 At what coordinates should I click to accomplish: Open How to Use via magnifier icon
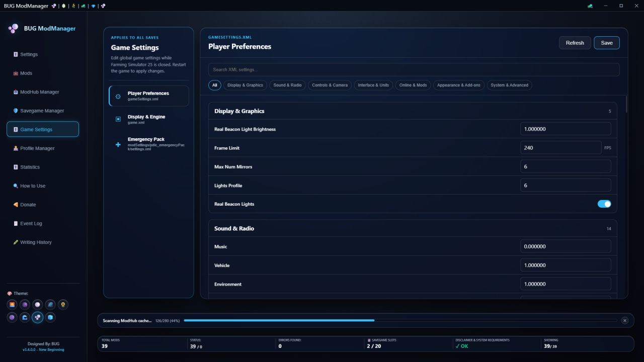coord(16,186)
